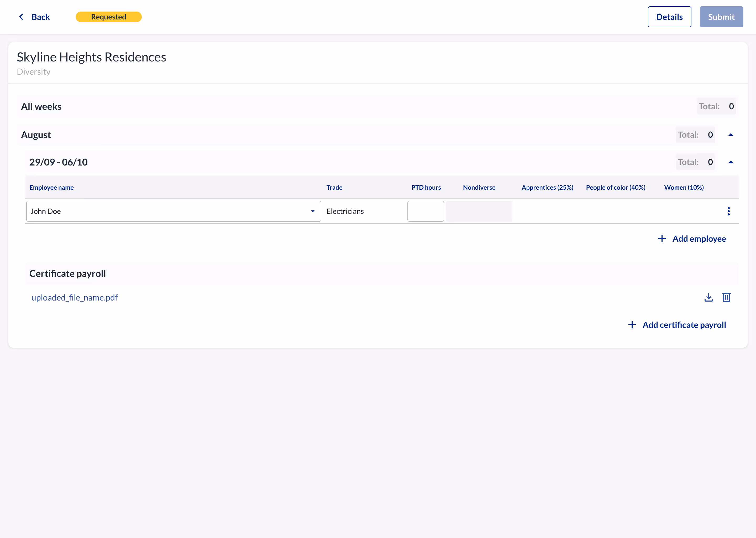
Task: Open uploaded_file_name.pdf link
Action: pos(75,297)
